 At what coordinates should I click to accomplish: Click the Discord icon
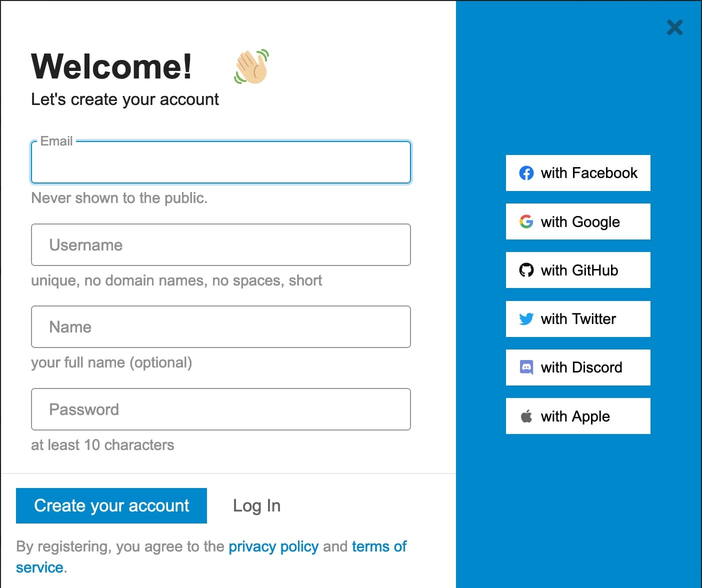526,367
